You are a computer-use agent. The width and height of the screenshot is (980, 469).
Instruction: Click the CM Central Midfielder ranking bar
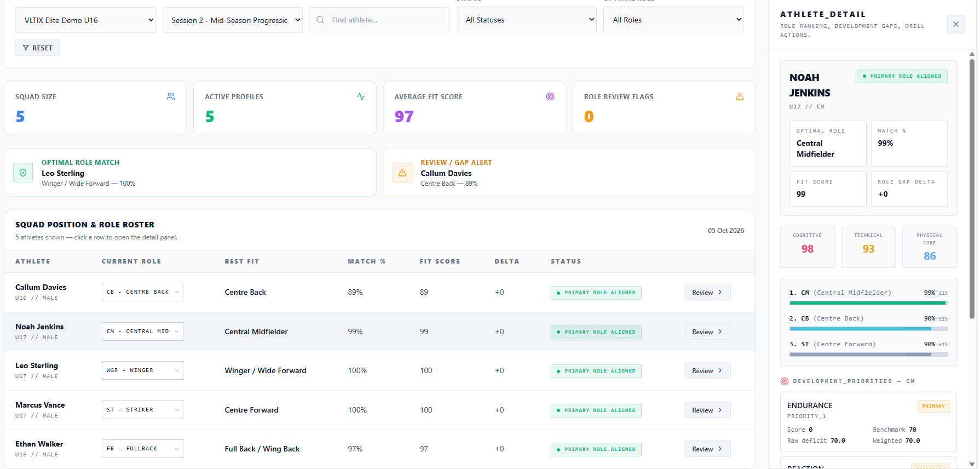868,303
